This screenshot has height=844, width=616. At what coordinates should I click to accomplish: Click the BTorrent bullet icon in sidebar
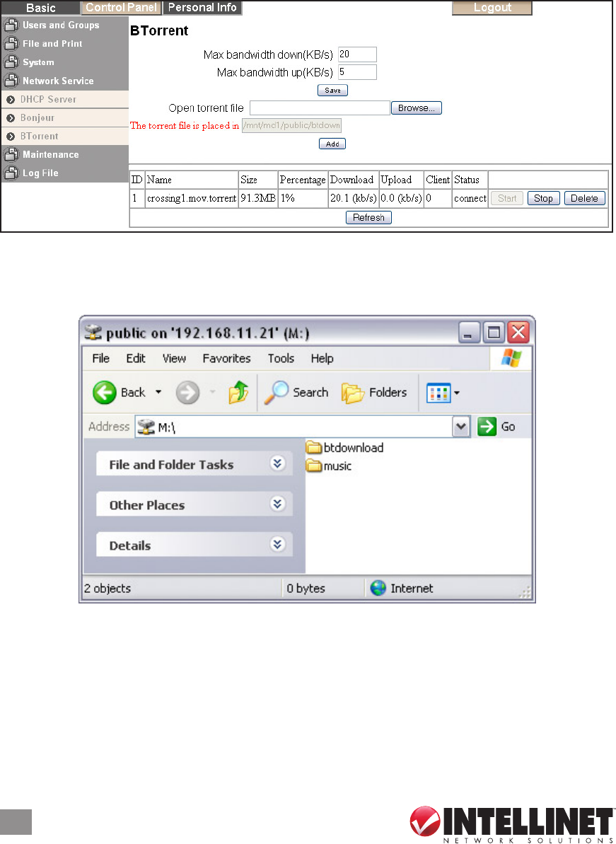coord(10,136)
